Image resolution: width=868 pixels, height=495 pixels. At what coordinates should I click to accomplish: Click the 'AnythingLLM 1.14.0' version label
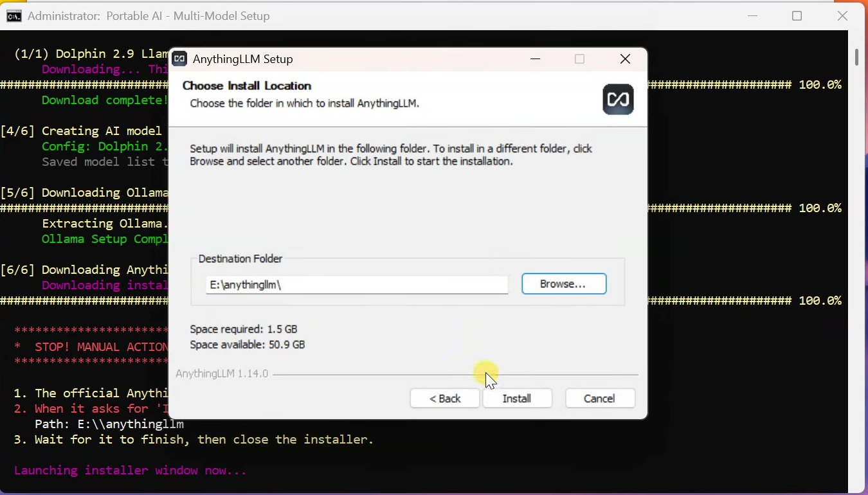(x=222, y=373)
